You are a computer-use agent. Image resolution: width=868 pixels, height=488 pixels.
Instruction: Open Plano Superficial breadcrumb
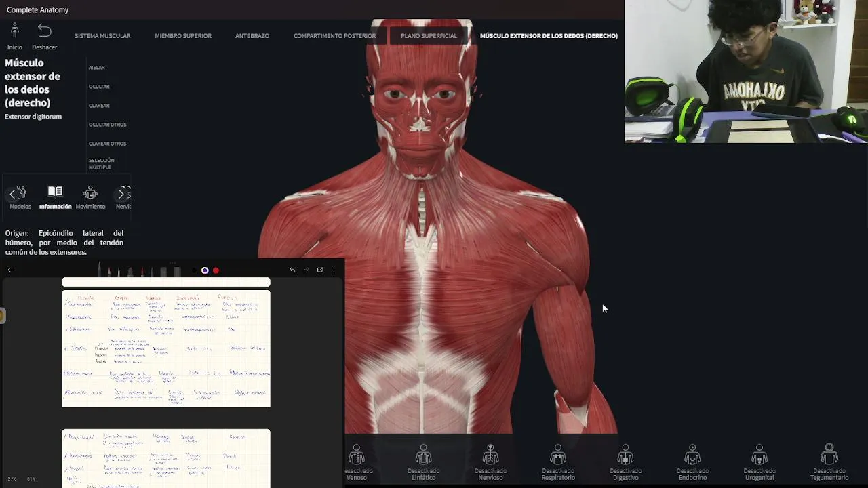click(x=429, y=36)
